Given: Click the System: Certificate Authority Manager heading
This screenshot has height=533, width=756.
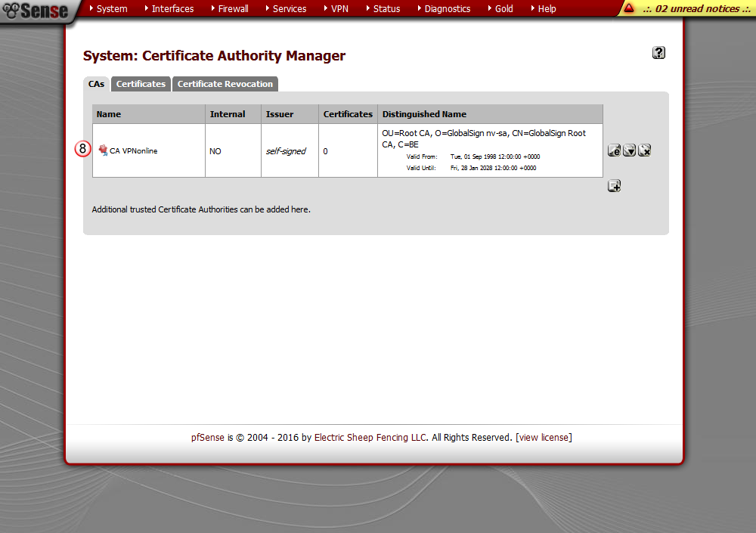Looking at the screenshot, I should tap(214, 56).
